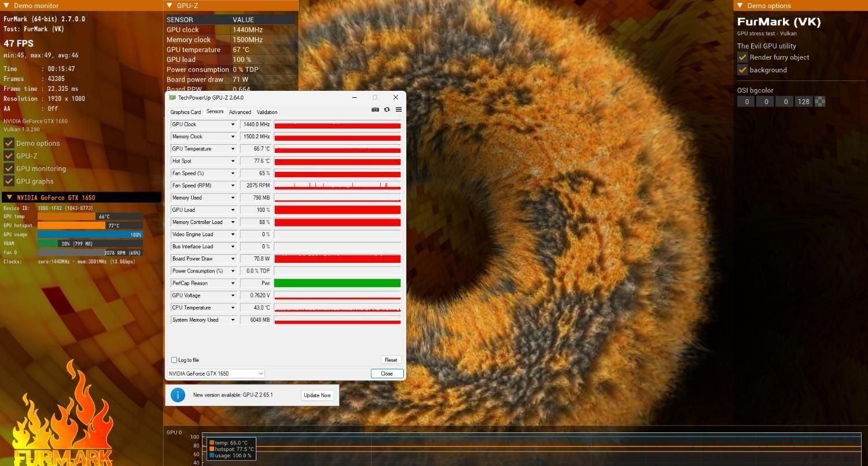Click the OSI bgcolor preview swatch

820,102
